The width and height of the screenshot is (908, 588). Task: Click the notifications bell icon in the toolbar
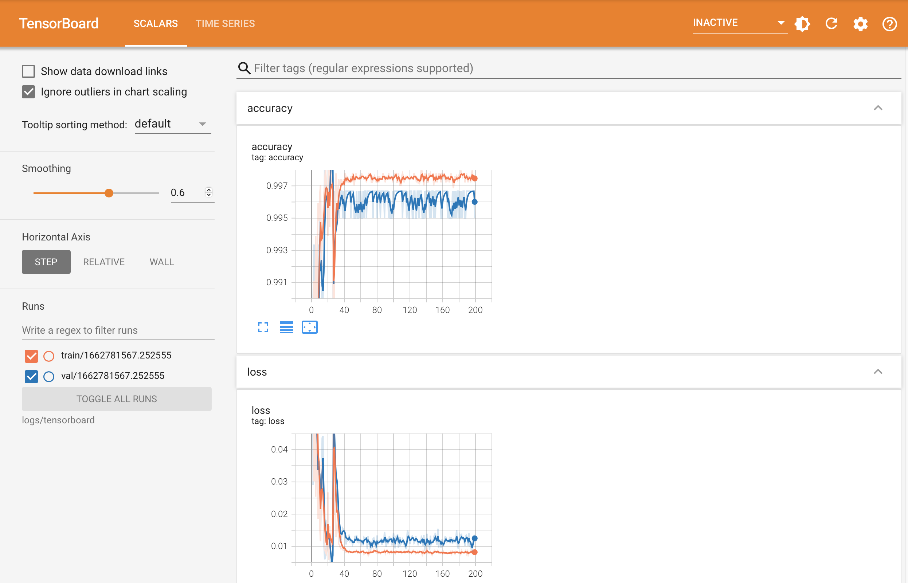tap(803, 23)
